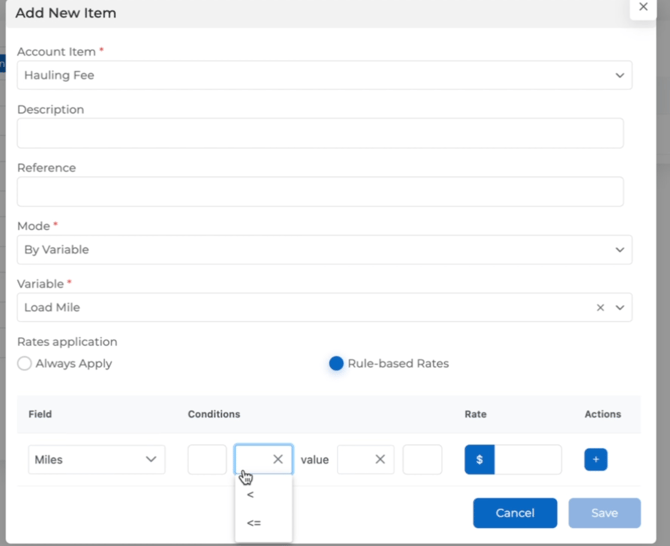670x546 pixels.
Task: Click into the Reference text field
Action: click(x=320, y=192)
